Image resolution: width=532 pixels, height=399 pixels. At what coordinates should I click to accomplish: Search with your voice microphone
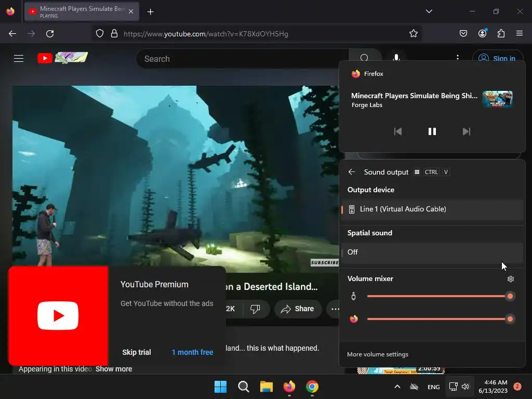click(x=396, y=58)
